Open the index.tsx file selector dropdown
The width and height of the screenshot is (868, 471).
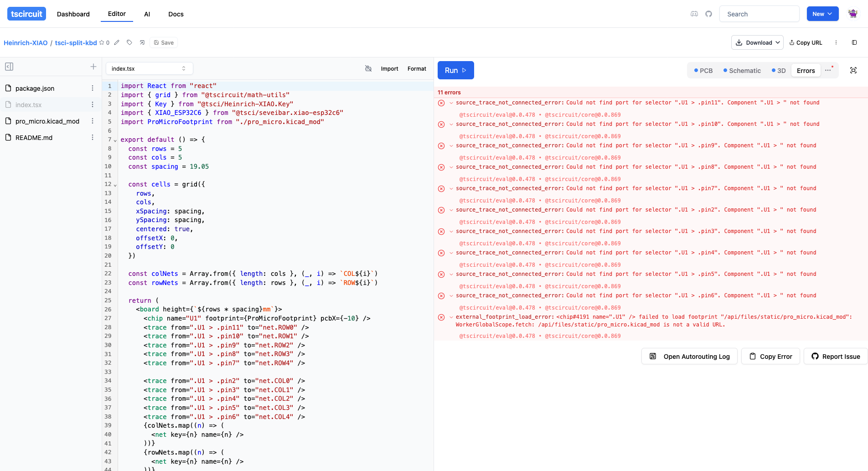pos(150,68)
